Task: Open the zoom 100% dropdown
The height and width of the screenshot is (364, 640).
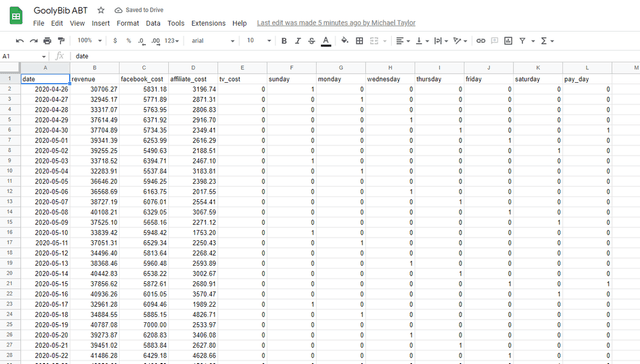Action: (89, 40)
